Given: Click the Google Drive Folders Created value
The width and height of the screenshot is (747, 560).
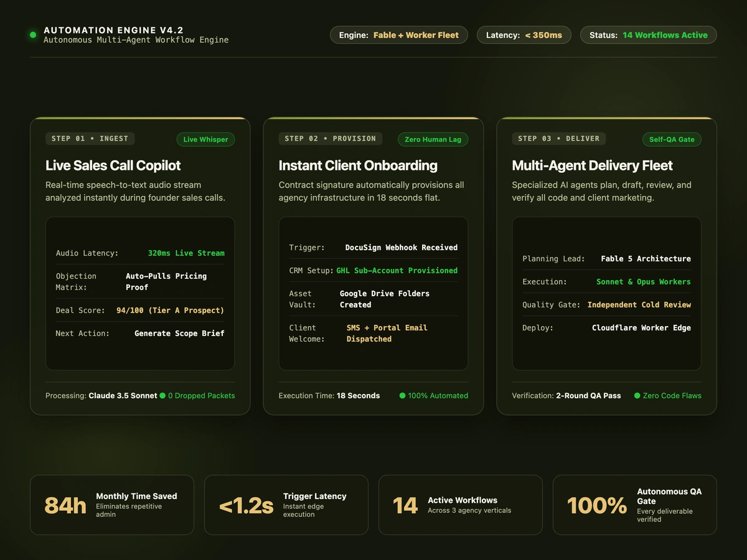Looking at the screenshot, I should pos(385,299).
